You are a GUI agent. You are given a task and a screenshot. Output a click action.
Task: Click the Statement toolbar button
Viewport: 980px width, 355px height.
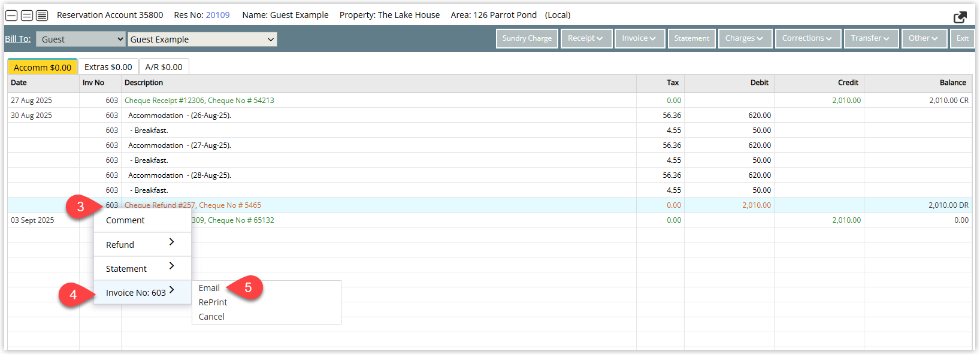click(x=692, y=38)
